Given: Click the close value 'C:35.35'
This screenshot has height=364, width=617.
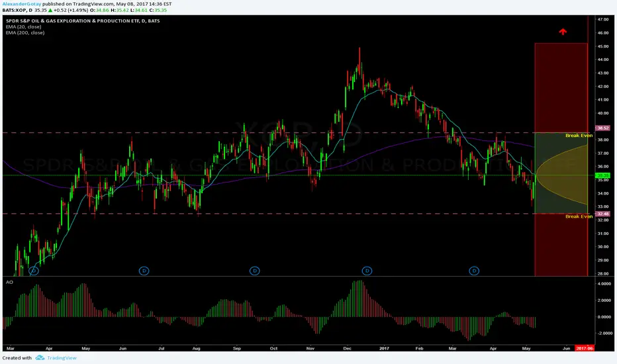Looking at the screenshot, I should [158, 10].
